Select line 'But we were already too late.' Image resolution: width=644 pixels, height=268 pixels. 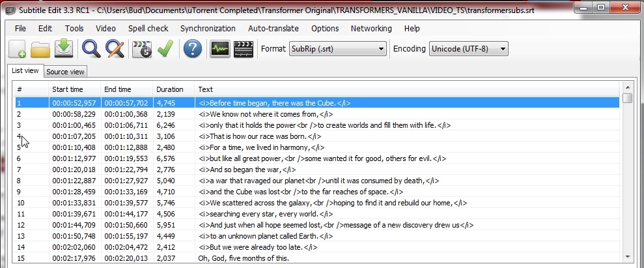317,247
